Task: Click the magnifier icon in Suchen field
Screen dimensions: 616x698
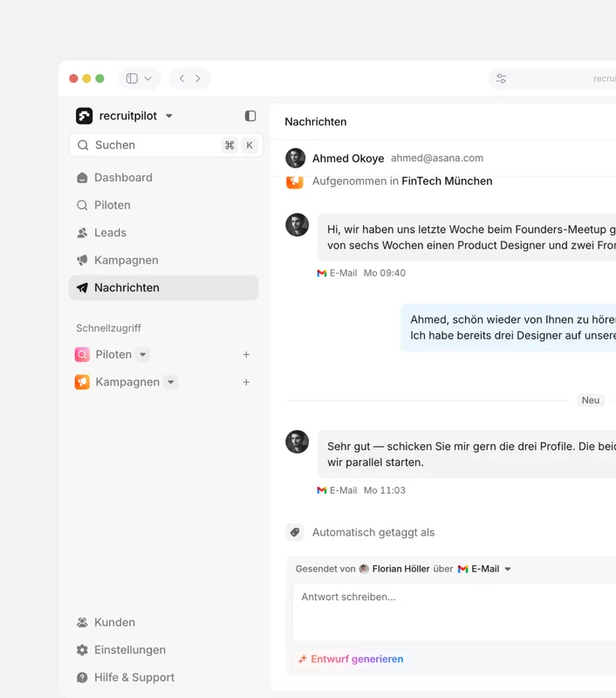Action: pos(83,145)
